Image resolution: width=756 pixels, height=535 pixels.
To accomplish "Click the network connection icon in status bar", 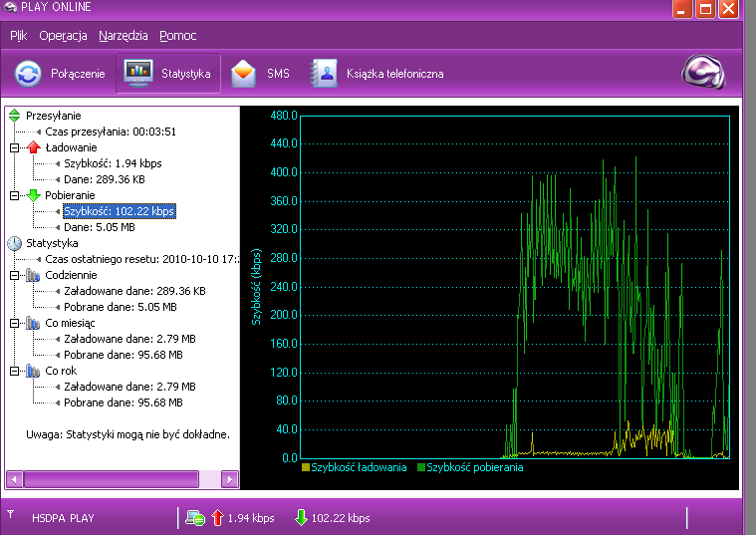I will tap(195, 519).
